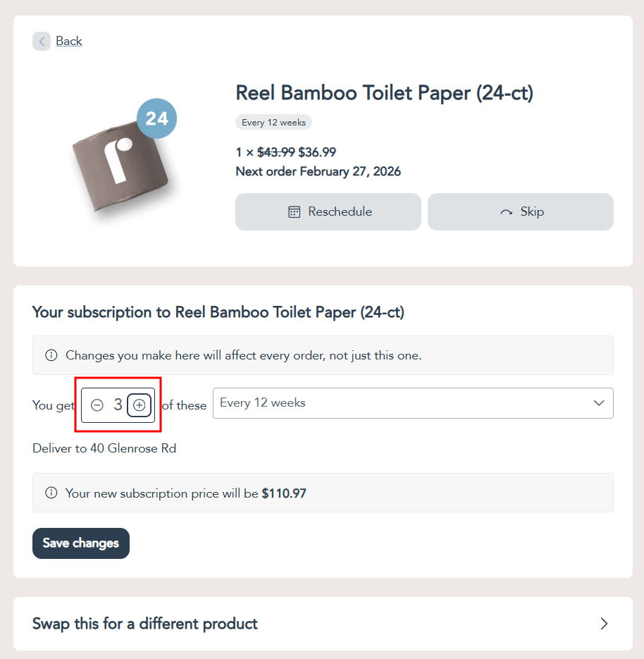Save changes to the subscription

[81, 543]
